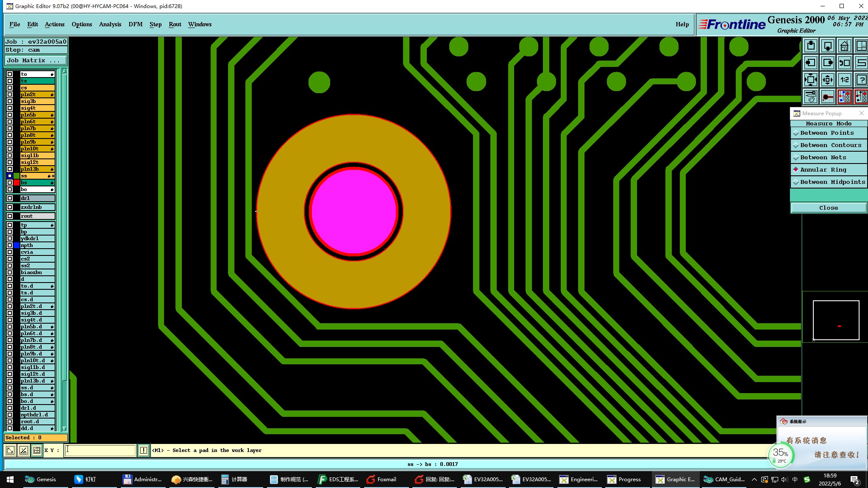Click the X Y coordinate input field
The width and height of the screenshot is (868, 488).
(100, 450)
